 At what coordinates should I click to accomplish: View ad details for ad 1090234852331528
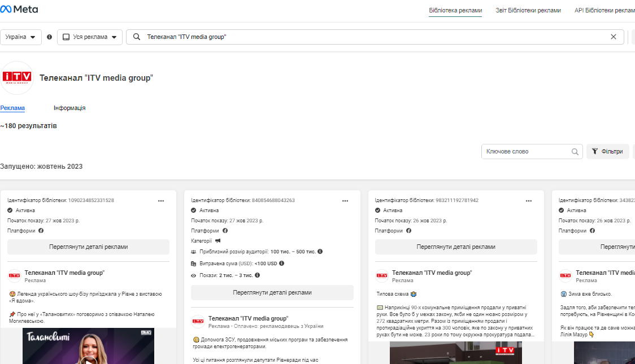(88, 247)
